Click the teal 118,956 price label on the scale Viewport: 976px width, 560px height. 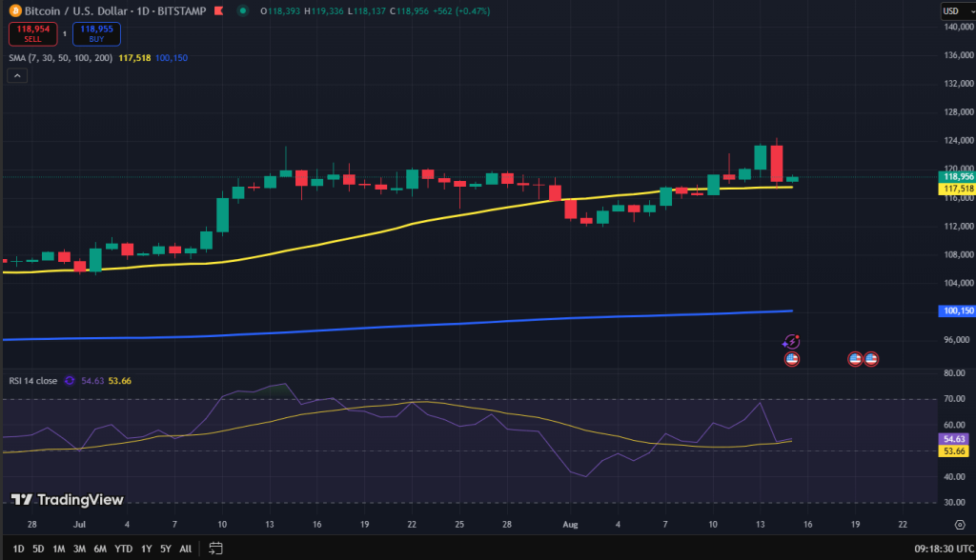[953, 176]
